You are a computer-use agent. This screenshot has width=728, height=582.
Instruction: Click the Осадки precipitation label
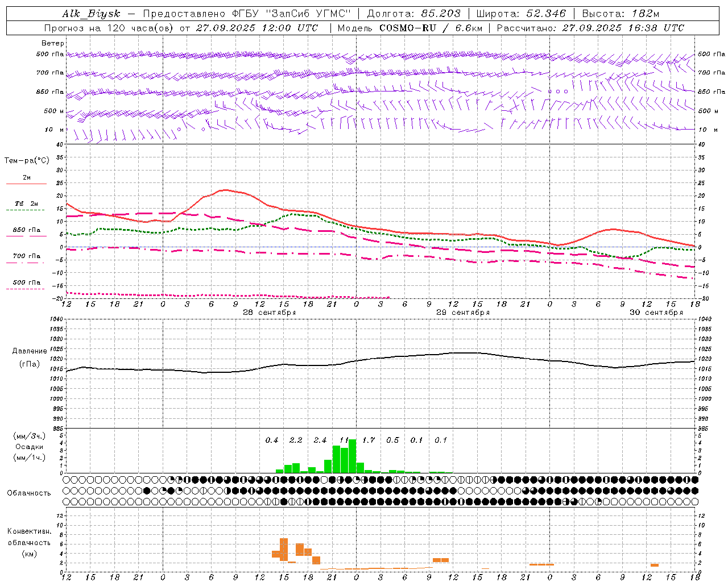coord(30,447)
